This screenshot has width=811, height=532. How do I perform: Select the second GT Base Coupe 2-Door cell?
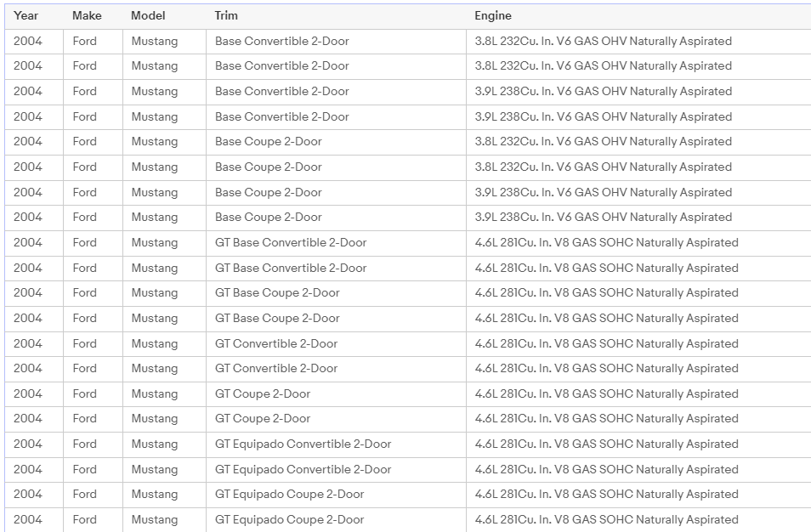tap(277, 318)
